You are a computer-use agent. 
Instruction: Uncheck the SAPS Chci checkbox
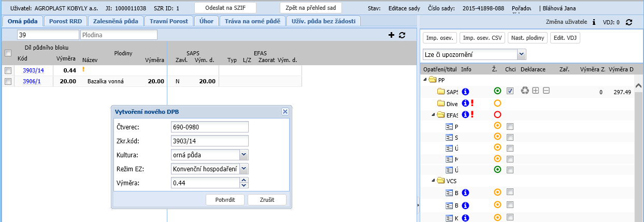point(510,91)
